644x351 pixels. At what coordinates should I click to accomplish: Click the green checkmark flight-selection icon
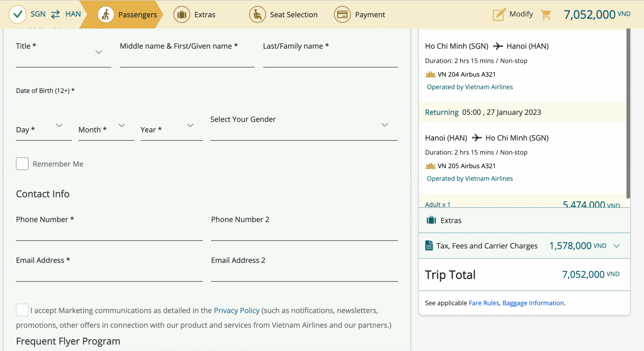tap(18, 14)
